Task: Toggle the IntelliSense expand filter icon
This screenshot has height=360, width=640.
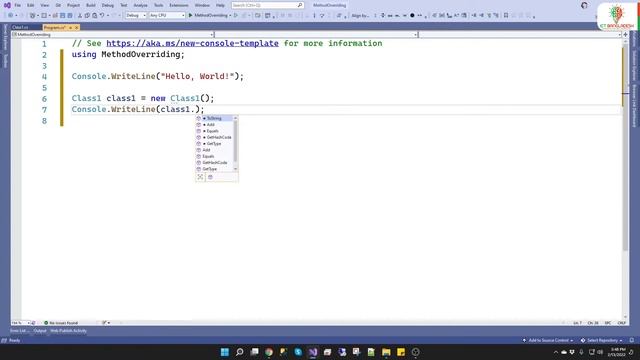Action: coord(200,177)
